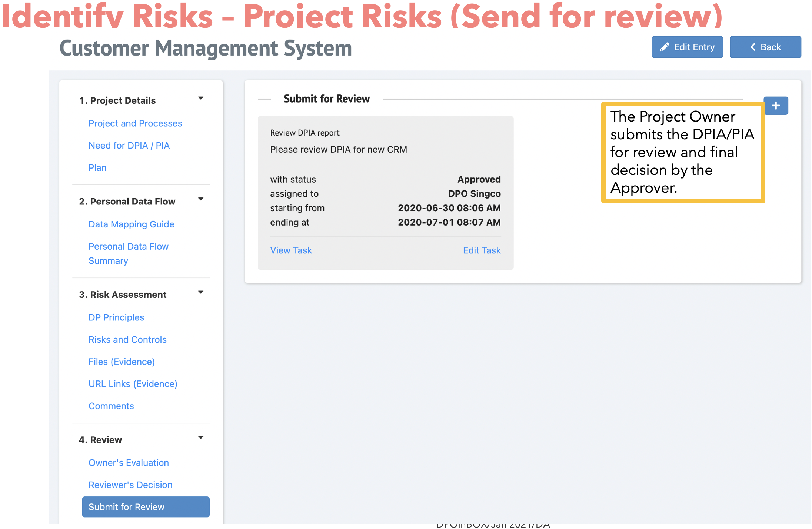Collapse the Personal Data Flow section arrow

tap(201, 199)
